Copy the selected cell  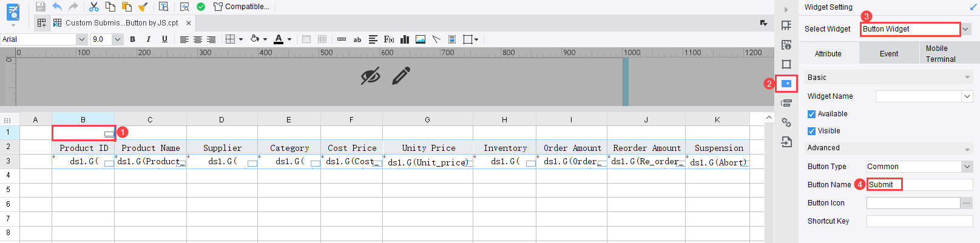click(110, 7)
